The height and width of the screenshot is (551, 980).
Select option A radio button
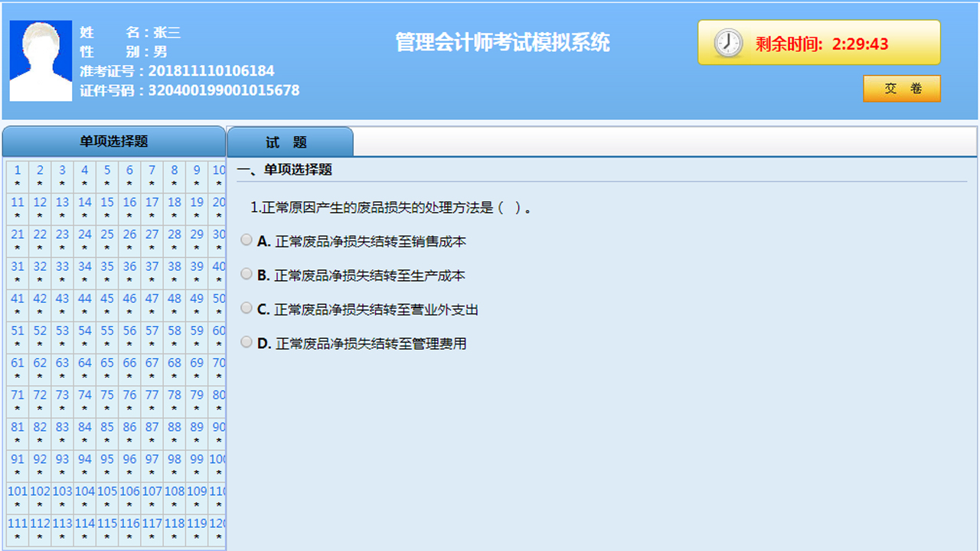(x=247, y=240)
